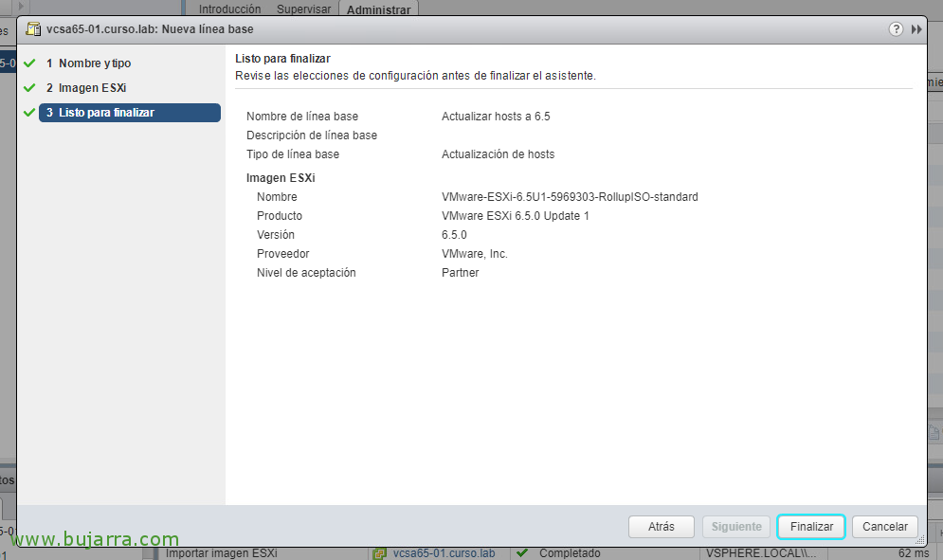Click green checkmark beside Imagen ESXi
The width and height of the screenshot is (943, 560).
click(29, 88)
